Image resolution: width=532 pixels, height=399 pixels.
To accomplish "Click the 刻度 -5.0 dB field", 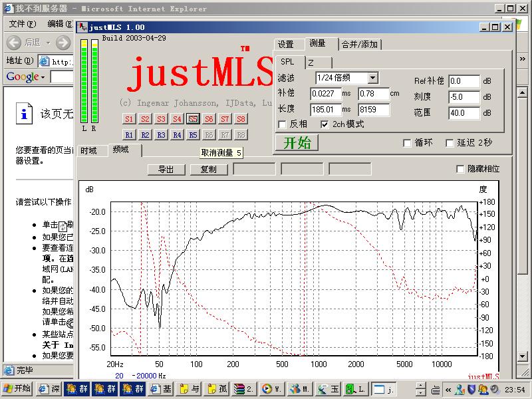I will click(x=464, y=97).
